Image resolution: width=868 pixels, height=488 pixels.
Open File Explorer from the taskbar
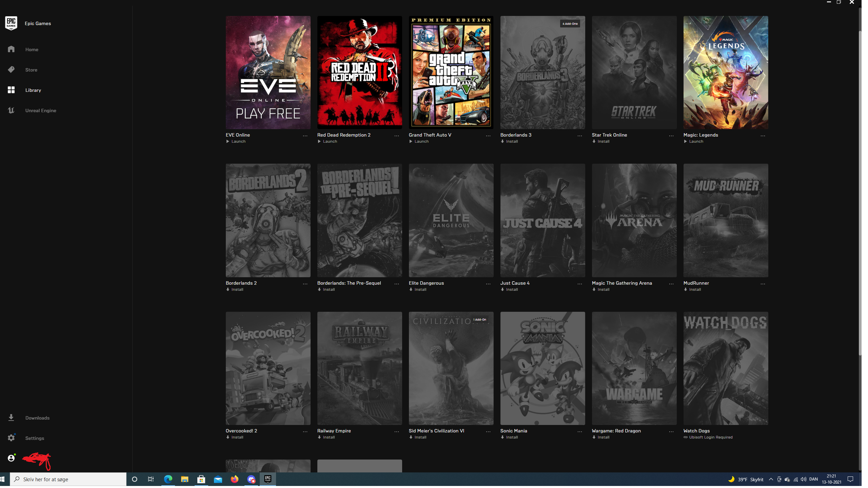185,479
